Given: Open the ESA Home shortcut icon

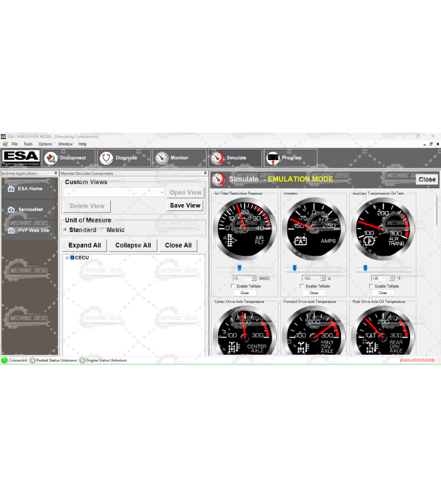Looking at the screenshot, I should (x=11, y=188).
